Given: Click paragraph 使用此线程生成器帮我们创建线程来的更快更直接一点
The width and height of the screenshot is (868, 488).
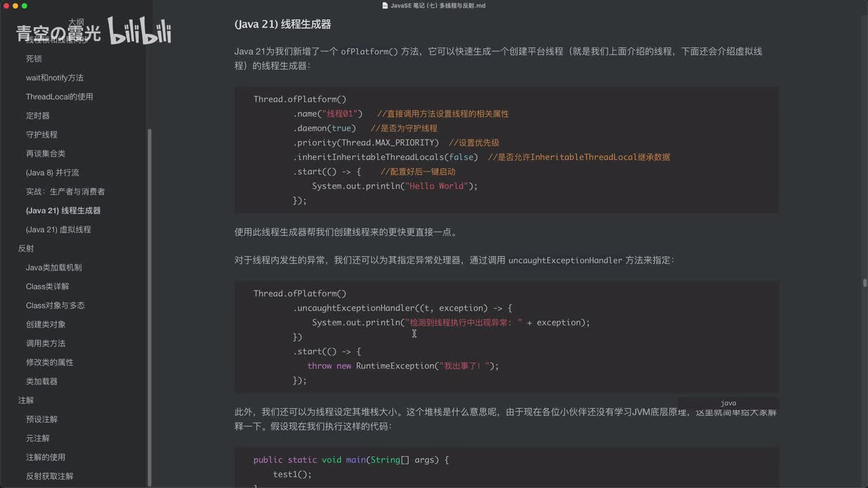Looking at the screenshot, I should click(346, 232).
